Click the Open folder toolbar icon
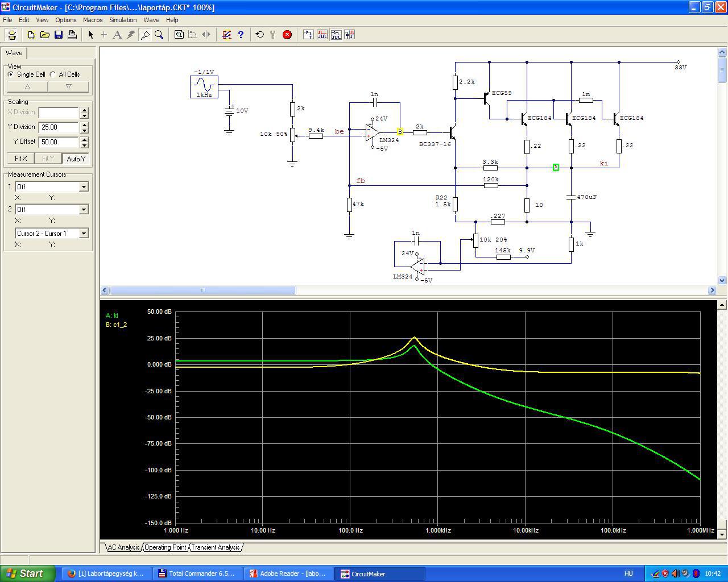 coord(45,35)
